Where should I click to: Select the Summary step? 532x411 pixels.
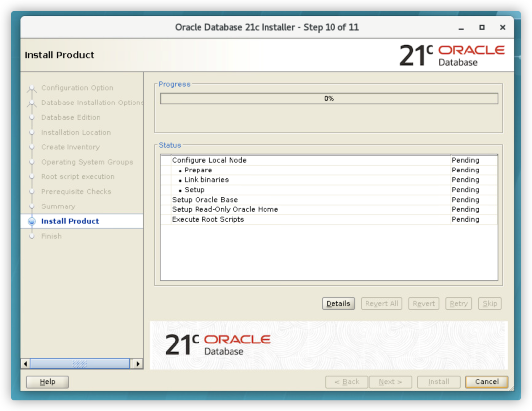click(58, 206)
